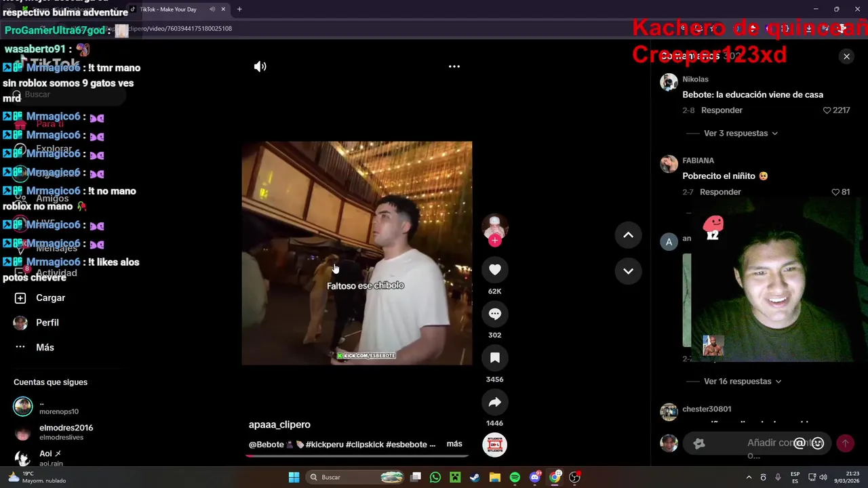The image size is (868, 488).
Task: Seek on the video progress bar
Action: click(x=357, y=455)
